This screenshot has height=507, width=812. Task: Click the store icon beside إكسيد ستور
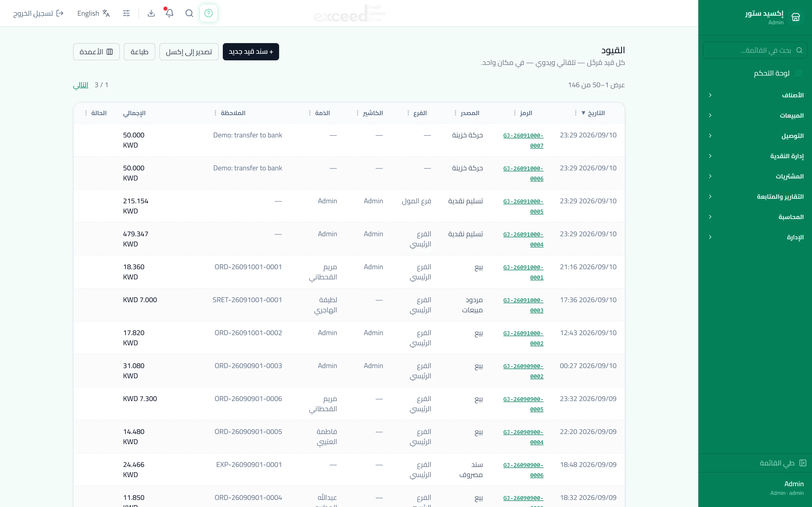click(x=796, y=17)
